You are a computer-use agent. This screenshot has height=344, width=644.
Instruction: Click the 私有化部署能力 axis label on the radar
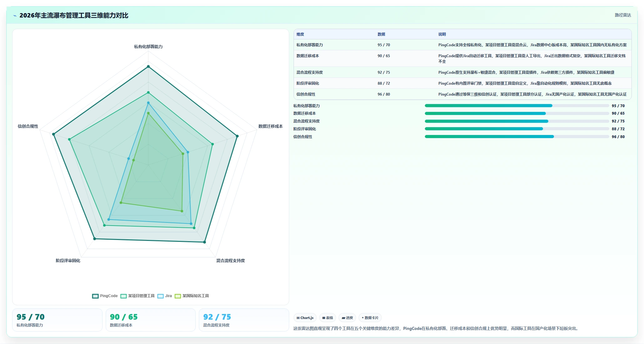point(148,47)
